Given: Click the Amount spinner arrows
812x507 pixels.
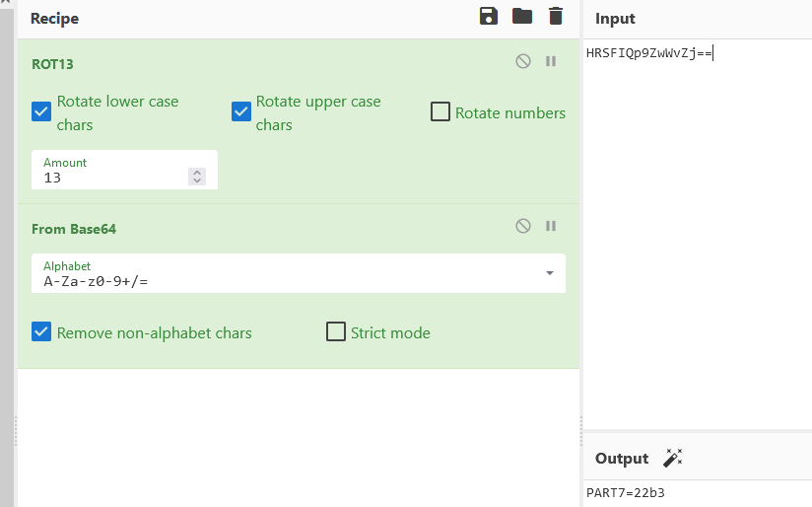Looking at the screenshot, I should pos(197,177).
